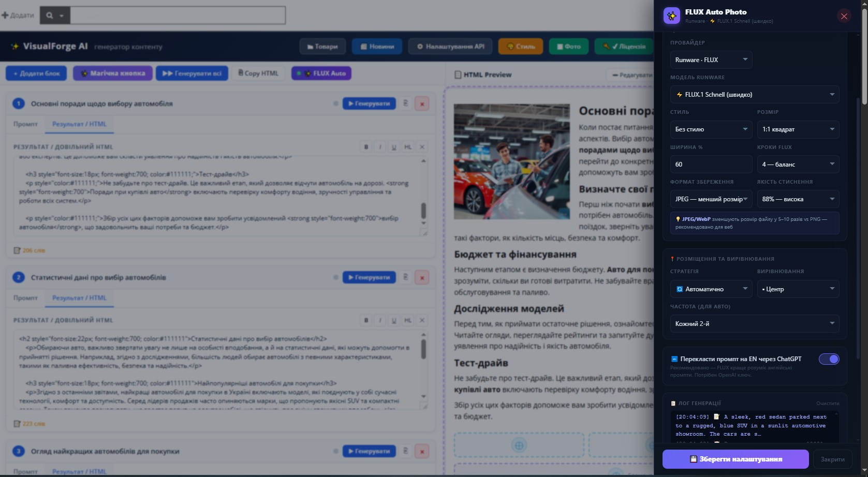Open the Частота dropdown showing Кожний 2-й
This screenshot has height=477, width=868.
click(x=755, y=323)
